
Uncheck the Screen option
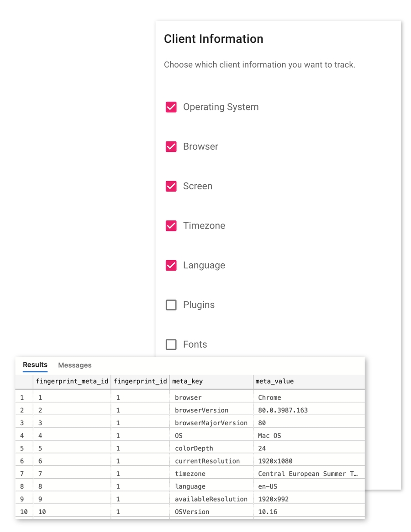(171, 186)
